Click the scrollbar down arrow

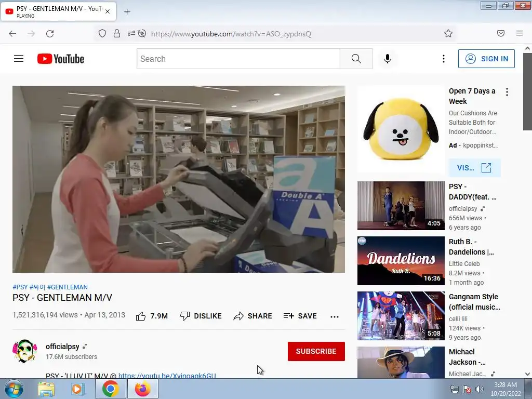pos(527,374)
